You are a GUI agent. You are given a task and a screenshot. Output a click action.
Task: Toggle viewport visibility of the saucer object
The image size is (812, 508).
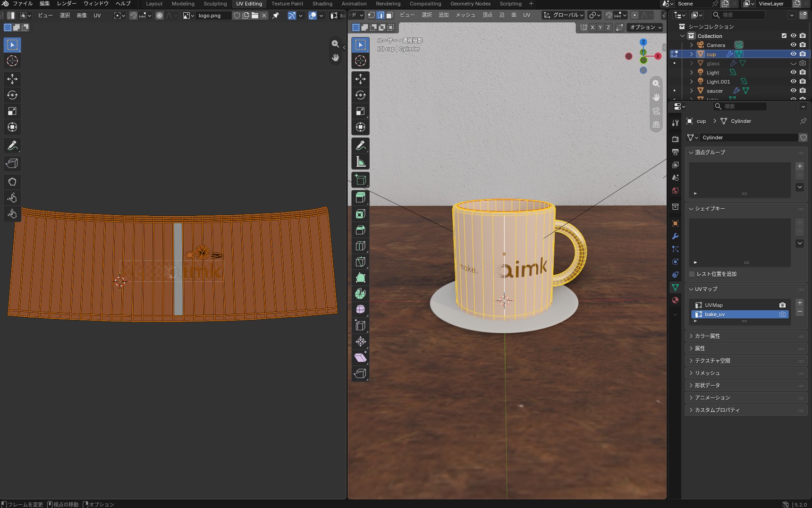point(793,91)
